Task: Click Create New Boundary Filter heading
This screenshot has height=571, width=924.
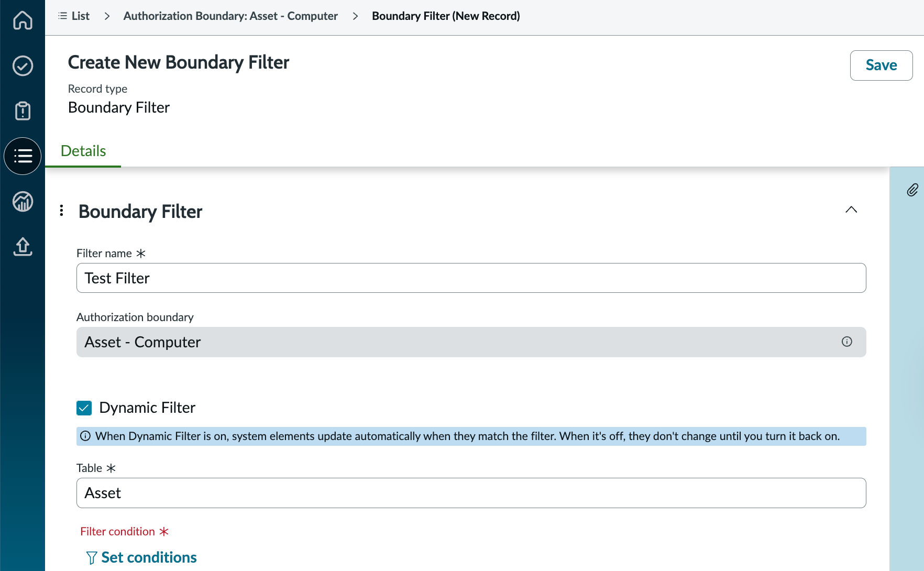Action: (179, 62)
